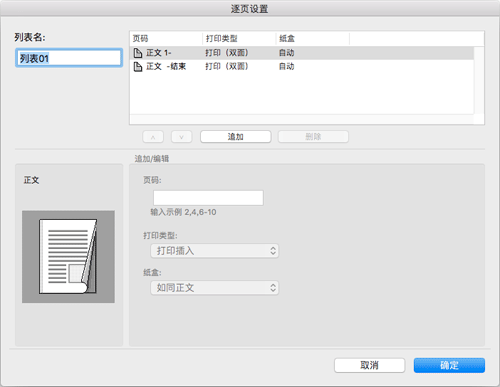Select the 正文 1- row in the list
This screenshot has width=500, height=387.
(x=301, y=53)
